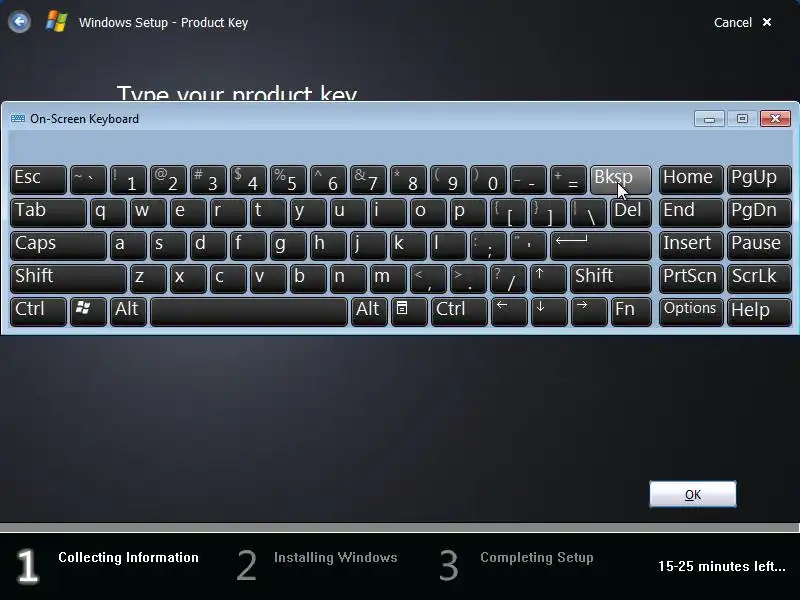Go back using the blue back arrow

coord(19,22)
